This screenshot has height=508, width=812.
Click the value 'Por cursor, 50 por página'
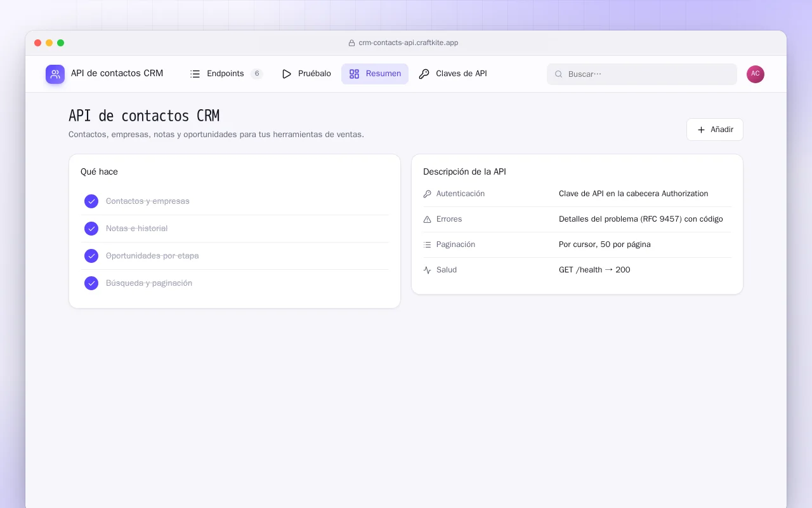click(605, 244)
